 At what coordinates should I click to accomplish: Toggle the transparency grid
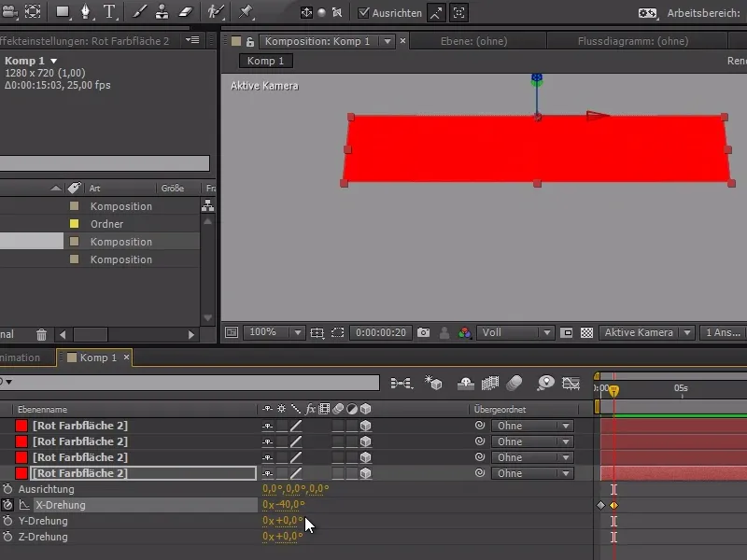click(587, 332)
